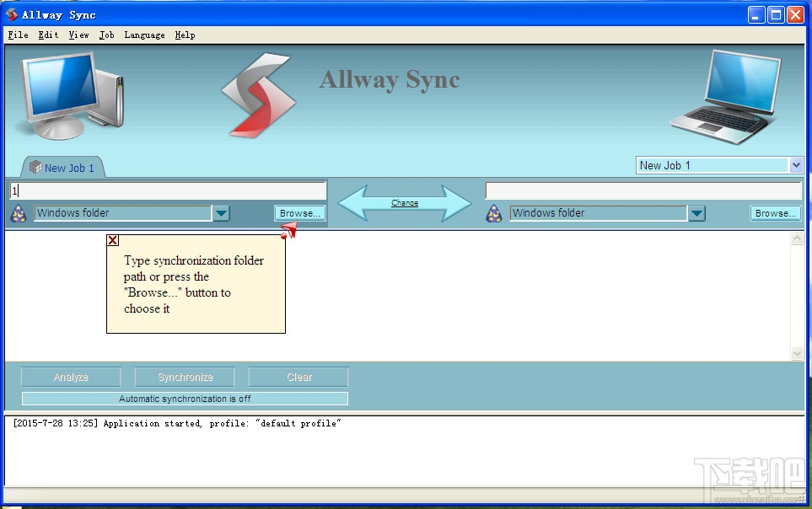
Task: Expand left Windows folder dropdown
Action: pos(221,213)
